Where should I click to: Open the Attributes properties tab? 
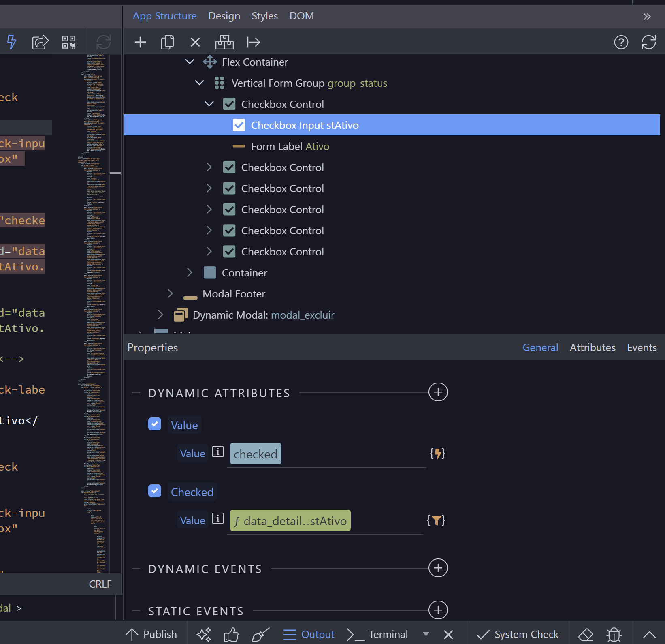[593, 347]
